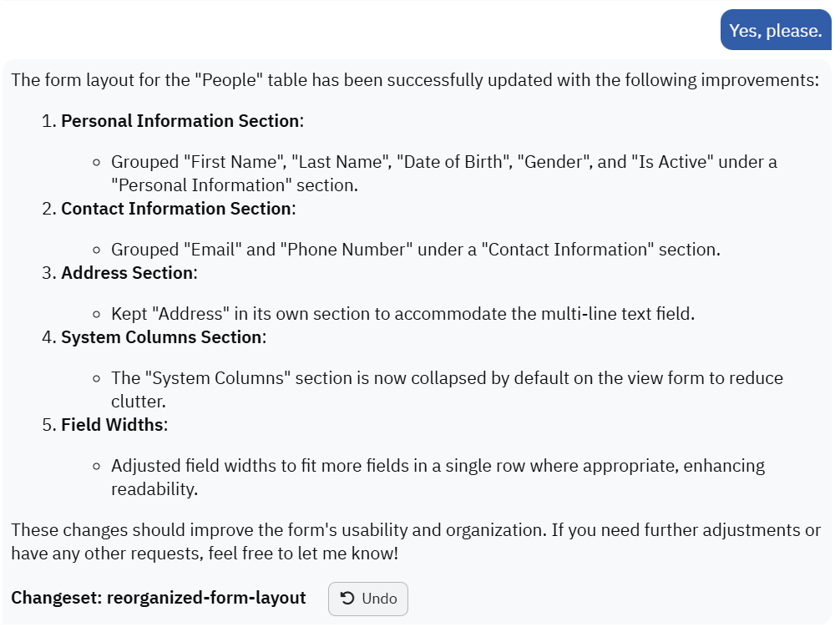Image resolution: width=840 pixels, height=627 pixels.
Task: Click the intro sentence about the form layout update
Action: point(414,81)
